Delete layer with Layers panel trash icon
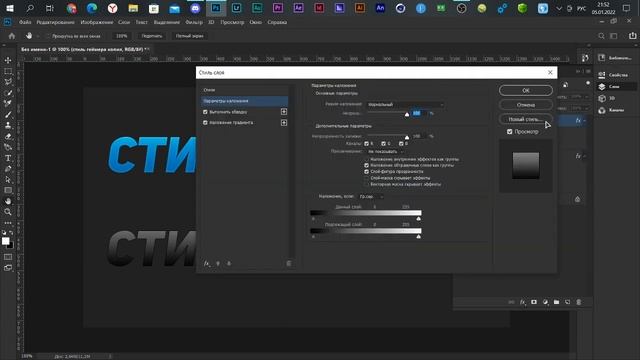640x360 pixels. (x=579, y=302)
